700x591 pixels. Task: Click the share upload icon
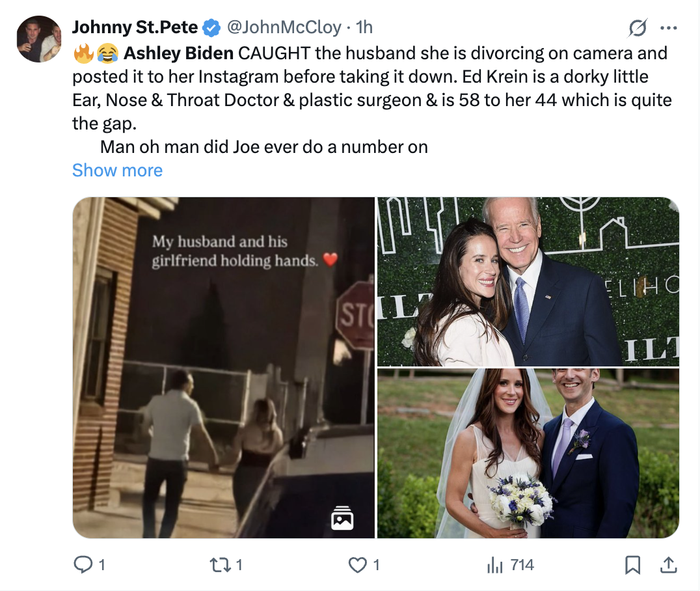(x=667, y=565)
